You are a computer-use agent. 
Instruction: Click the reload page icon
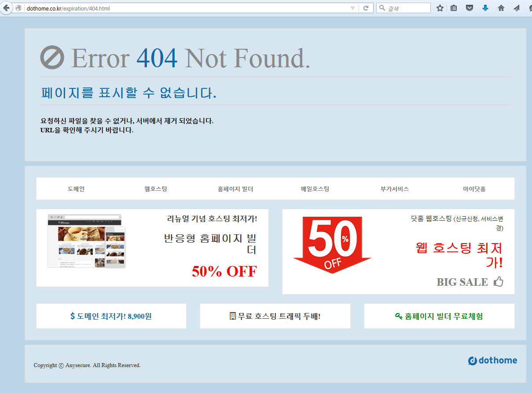(366, 8)
